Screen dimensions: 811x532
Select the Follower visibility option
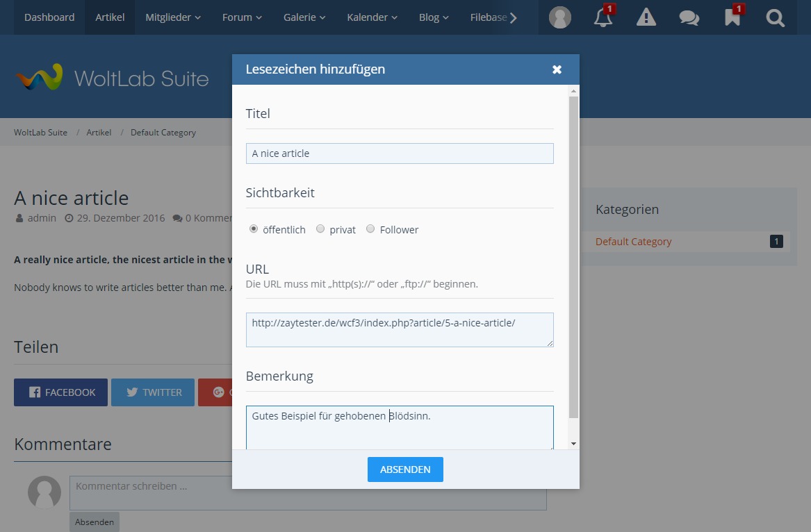point(370,229)
